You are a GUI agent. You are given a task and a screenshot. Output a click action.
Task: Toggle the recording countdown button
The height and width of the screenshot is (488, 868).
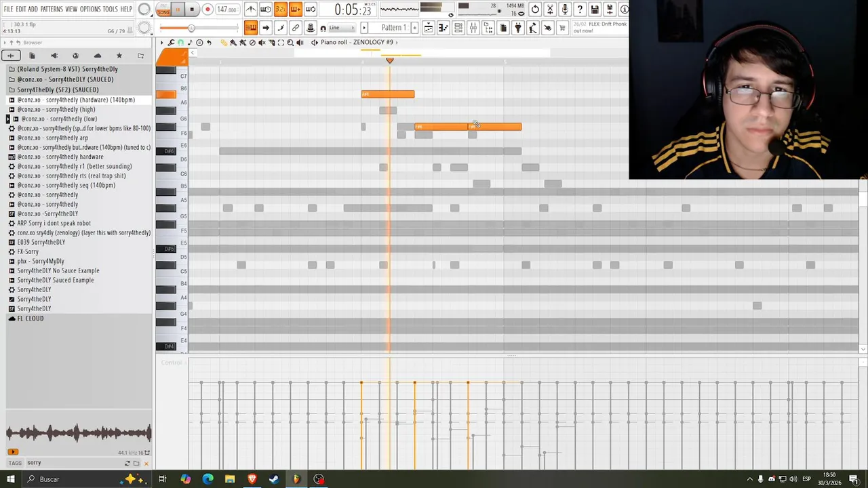pos(281,9)
